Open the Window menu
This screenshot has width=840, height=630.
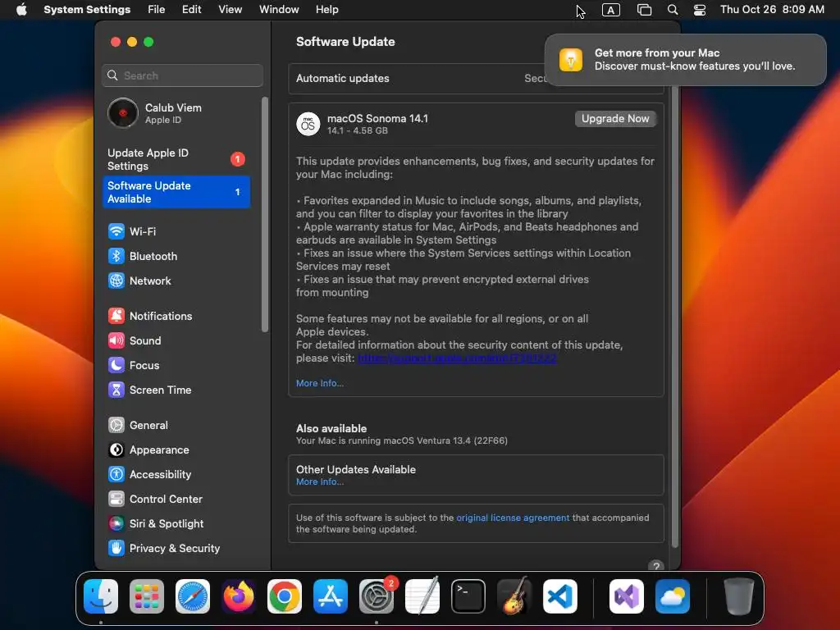pos(279,10)
